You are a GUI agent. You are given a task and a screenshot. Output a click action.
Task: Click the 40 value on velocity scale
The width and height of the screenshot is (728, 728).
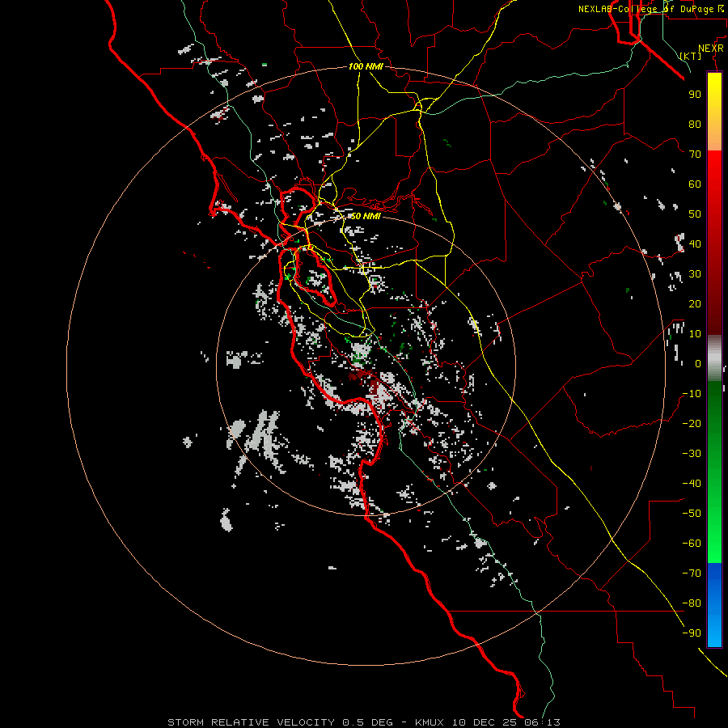695,243
